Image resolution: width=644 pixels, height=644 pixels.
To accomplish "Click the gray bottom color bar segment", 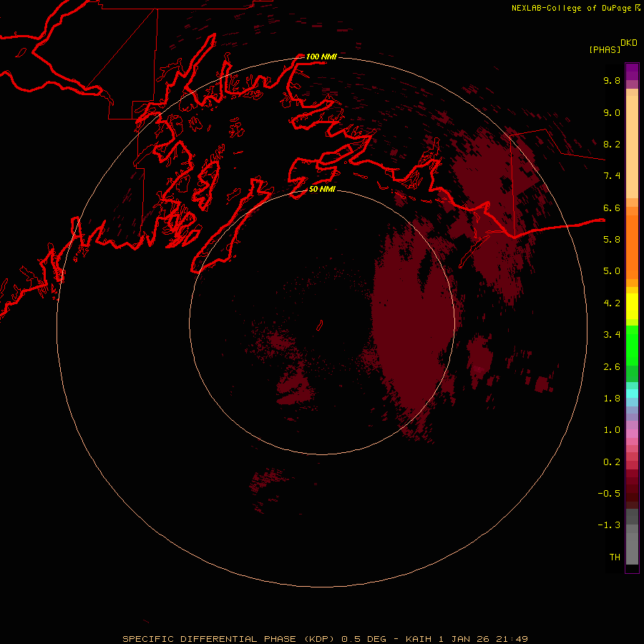I will [632, 545].
